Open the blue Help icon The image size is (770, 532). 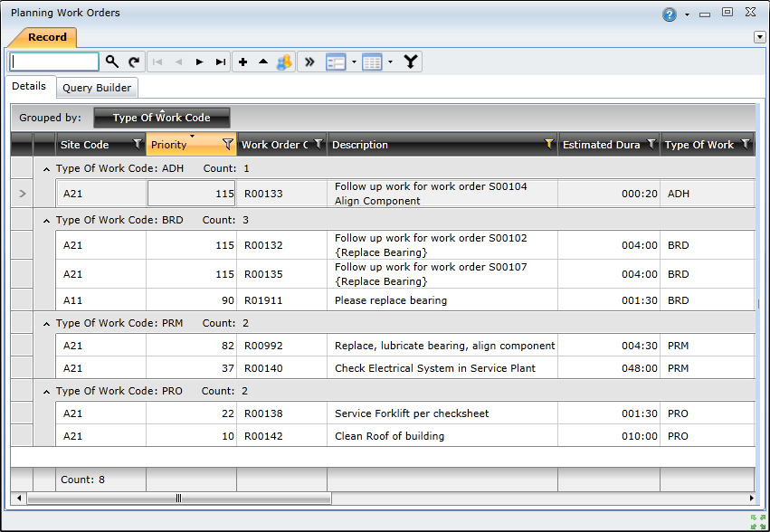point(670,14)
